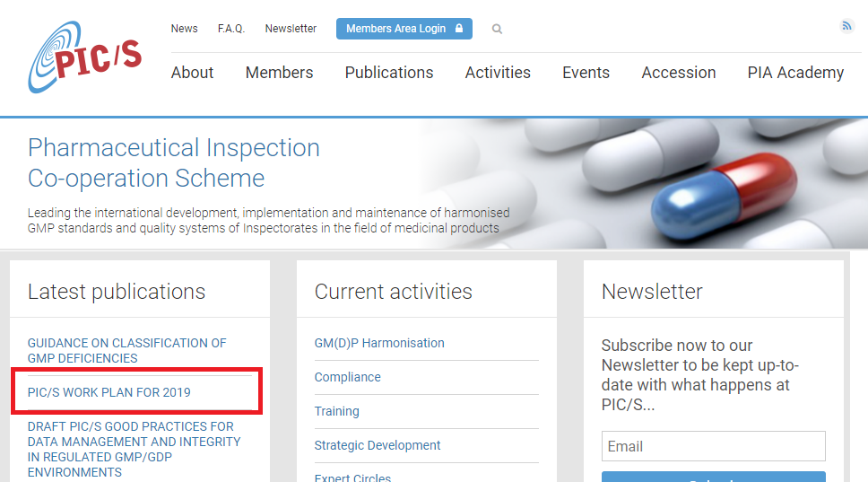
Task: Open PIC/S Work Plan for 2019
Action: click(109, 392)
